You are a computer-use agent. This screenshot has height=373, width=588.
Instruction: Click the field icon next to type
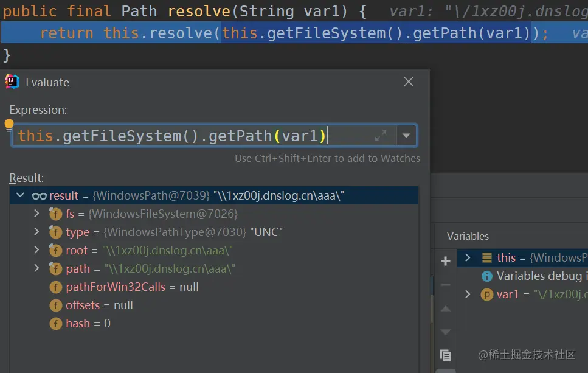point(55,232)
